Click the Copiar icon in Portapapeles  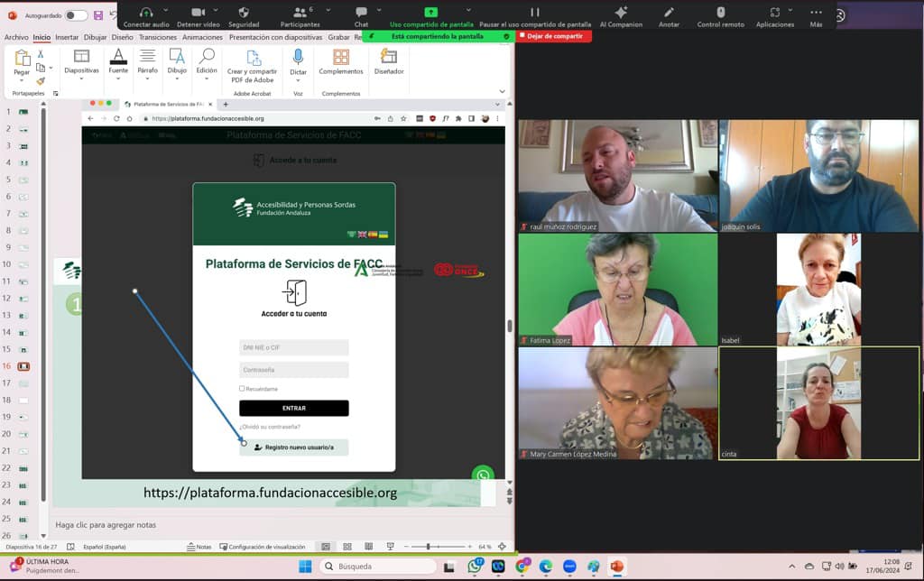[x=41, y=68]
